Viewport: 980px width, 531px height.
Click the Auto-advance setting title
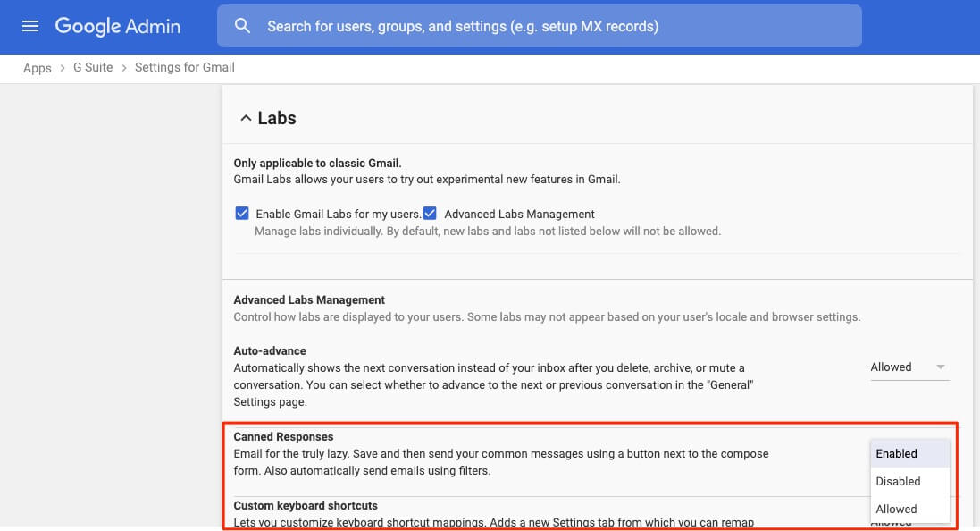pyautogui.click(x=270, y=351)
